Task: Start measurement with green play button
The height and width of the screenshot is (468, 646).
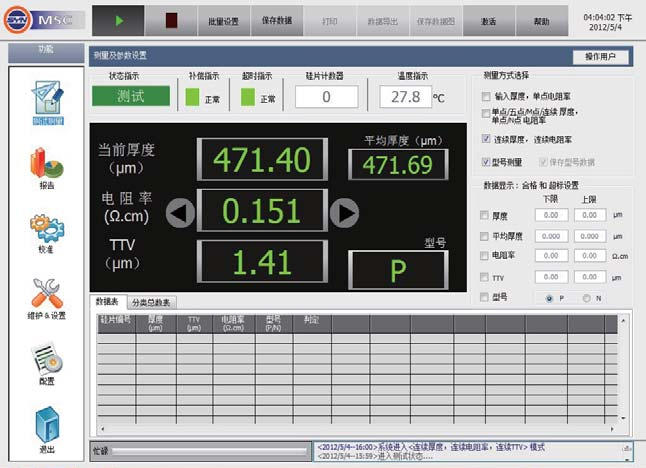Action: click(118, 21)
